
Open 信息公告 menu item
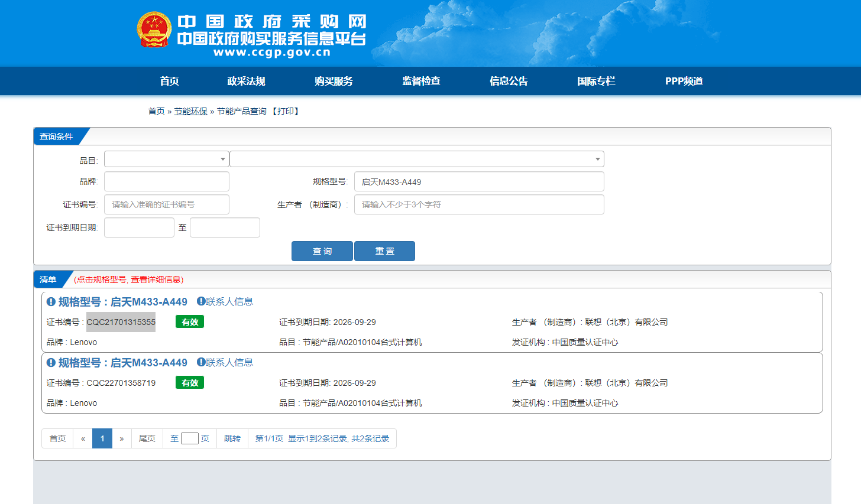(x=509, y=81)
